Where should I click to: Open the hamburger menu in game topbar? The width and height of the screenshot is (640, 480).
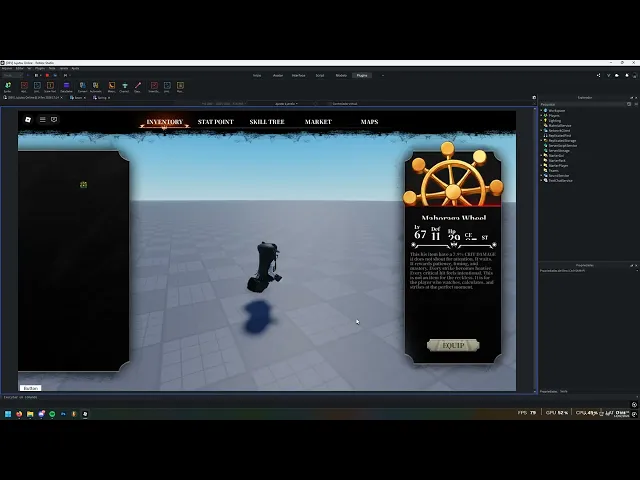point(42,119)
